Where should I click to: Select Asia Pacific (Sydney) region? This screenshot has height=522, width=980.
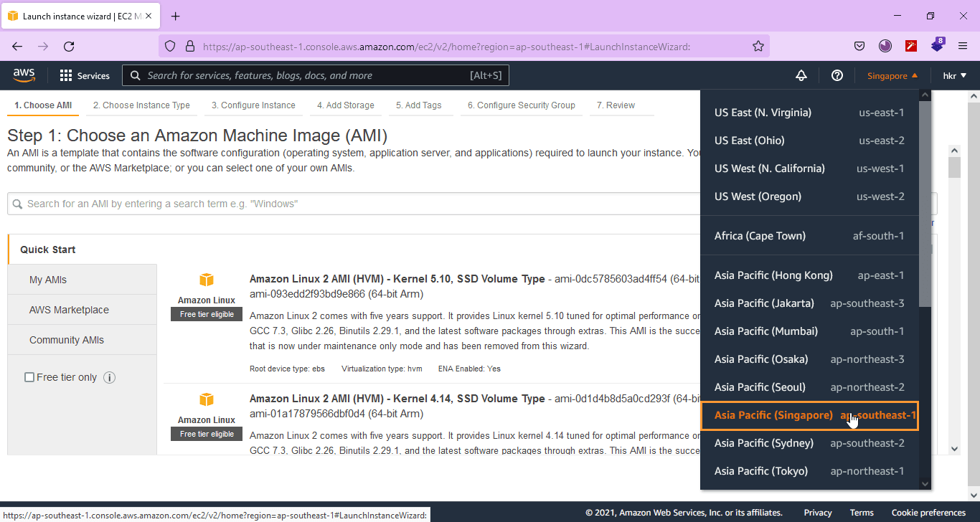(809, 443)
